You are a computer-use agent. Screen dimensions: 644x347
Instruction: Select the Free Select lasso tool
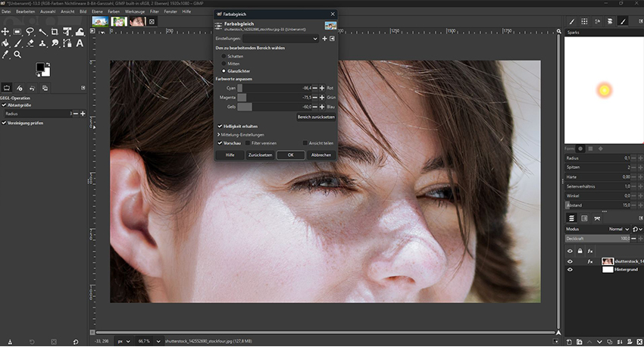pos(30,32)
